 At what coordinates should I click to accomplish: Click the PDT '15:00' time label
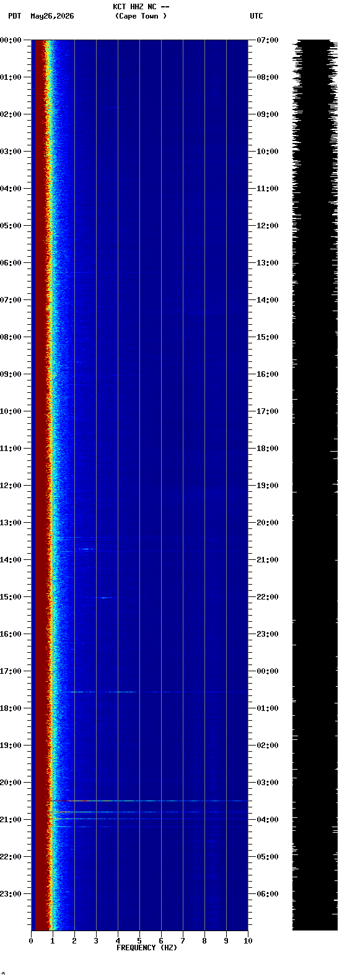11,597
